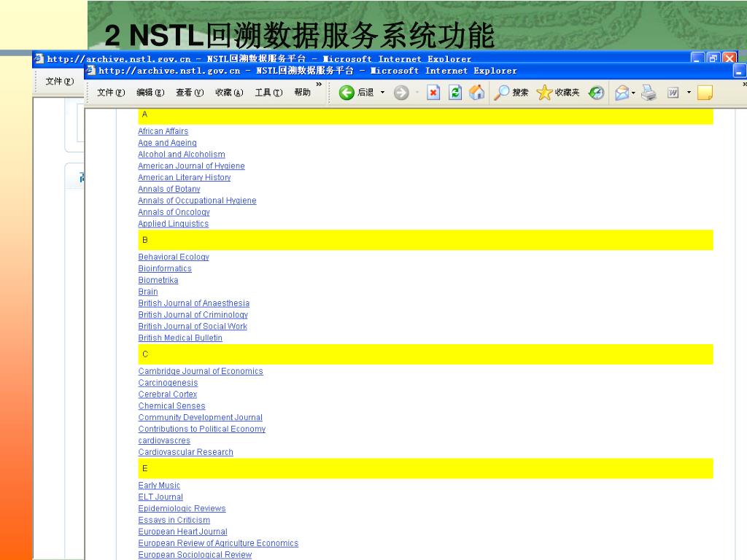This screenshot has height=560, width=747.
Task: Open the Age and Ageing link
Action: [x=167, y=143]
